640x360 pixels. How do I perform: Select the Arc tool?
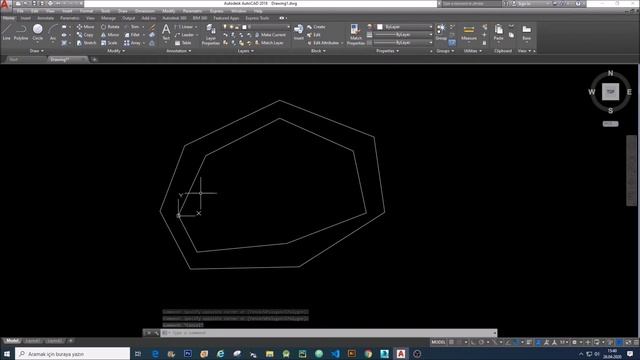pyautogui.click(x=53, y=32)
